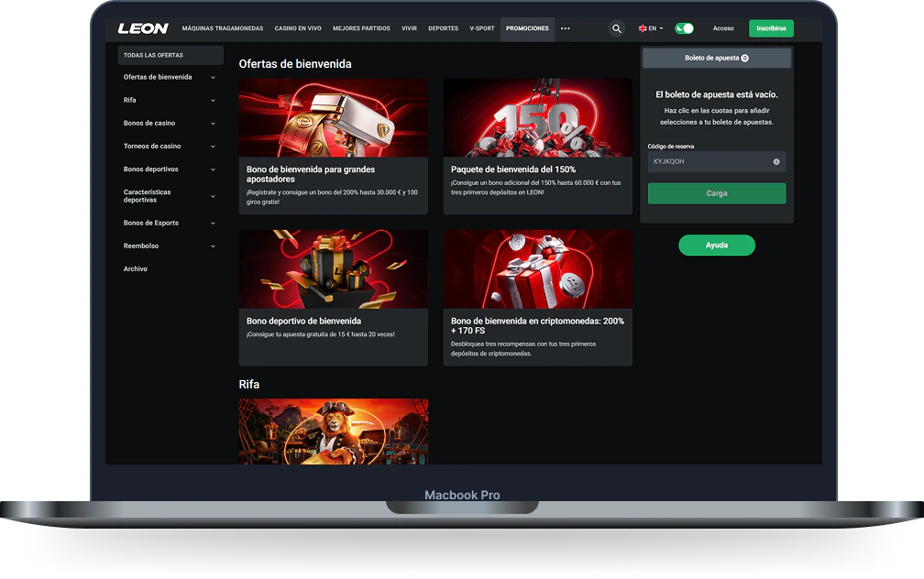Expand the Rifa sidebar category

point(169,100)
